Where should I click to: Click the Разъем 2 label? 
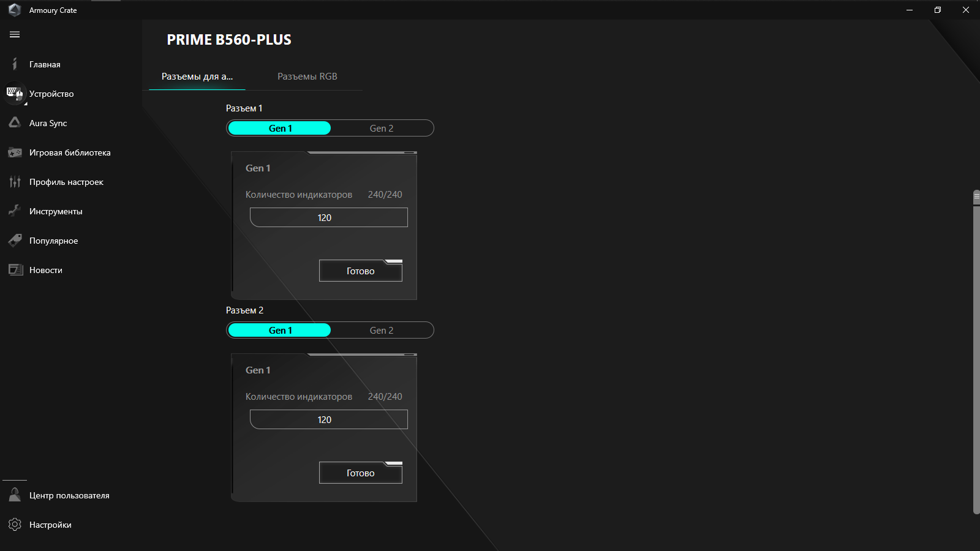pos(244,310)
